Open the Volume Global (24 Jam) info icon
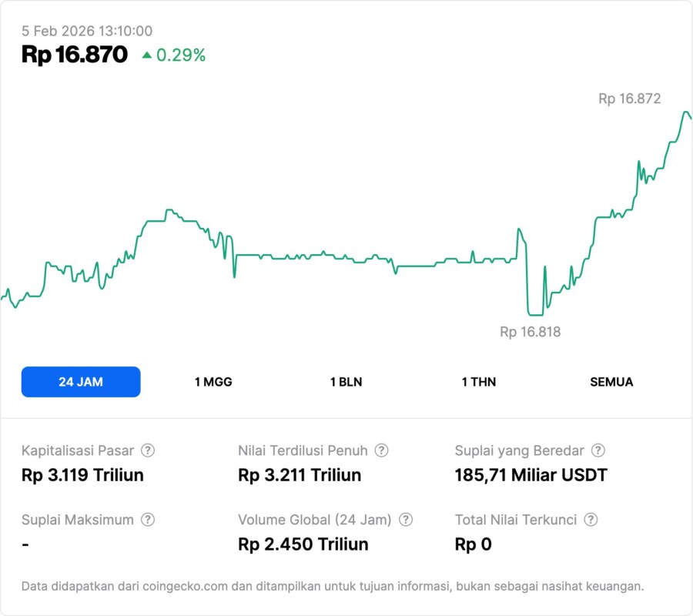 click(x=406, y=520)
